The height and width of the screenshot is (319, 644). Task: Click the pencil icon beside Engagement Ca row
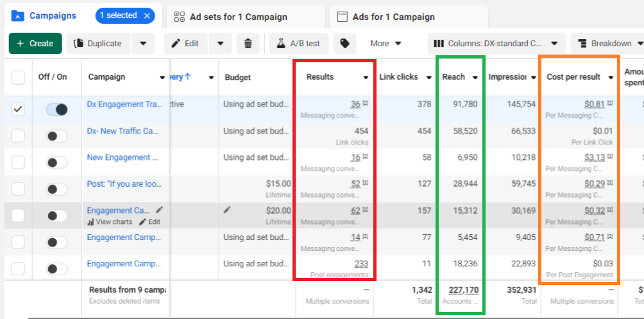pyautogui.click(x=159, y=210)
